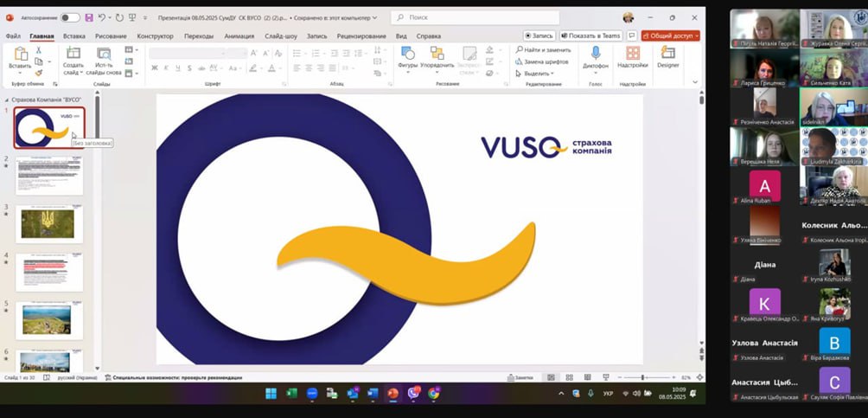Click fit slide to window icon

(699, 377)
